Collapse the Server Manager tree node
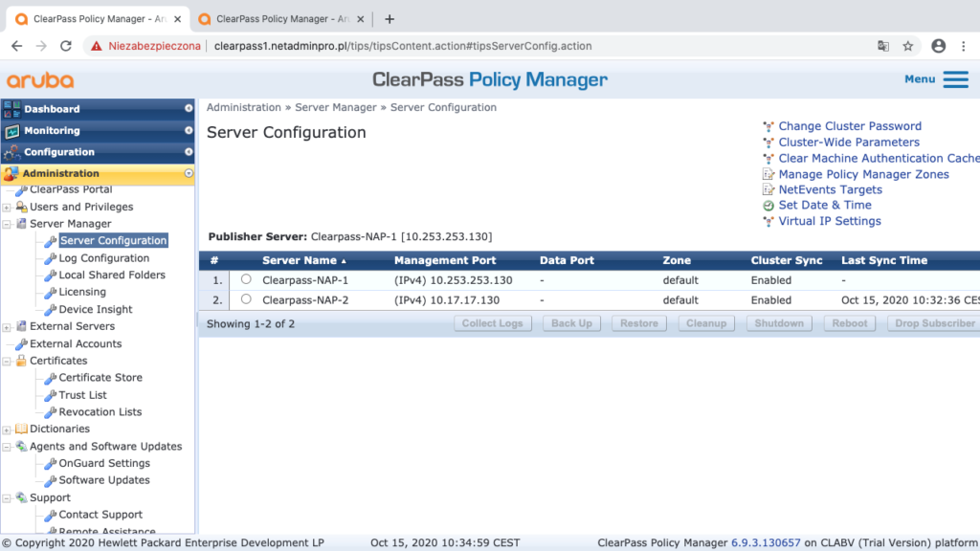 click(x=7, y=224)
